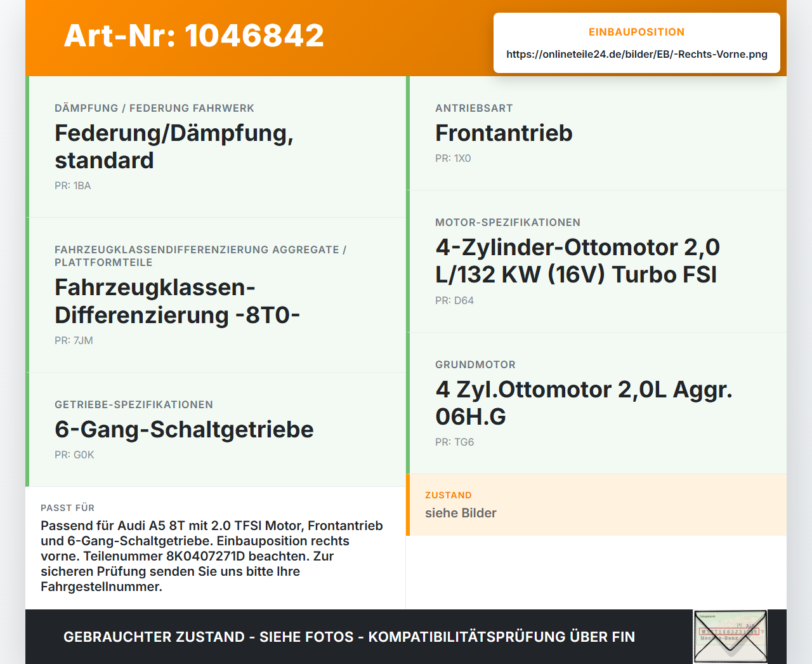Viewport: 812px width, 664px height.
Task: Click the 'PR: 7JM' code
Action: [x=74, y=340]
